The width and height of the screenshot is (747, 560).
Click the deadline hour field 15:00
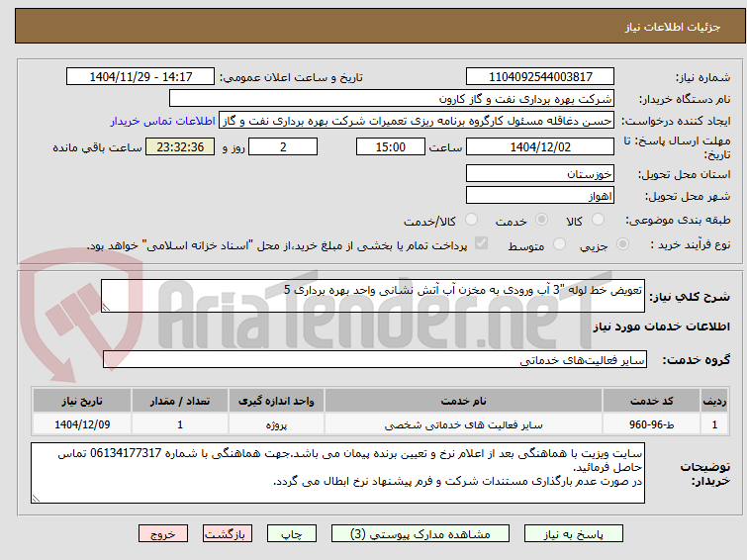point(391,146)
